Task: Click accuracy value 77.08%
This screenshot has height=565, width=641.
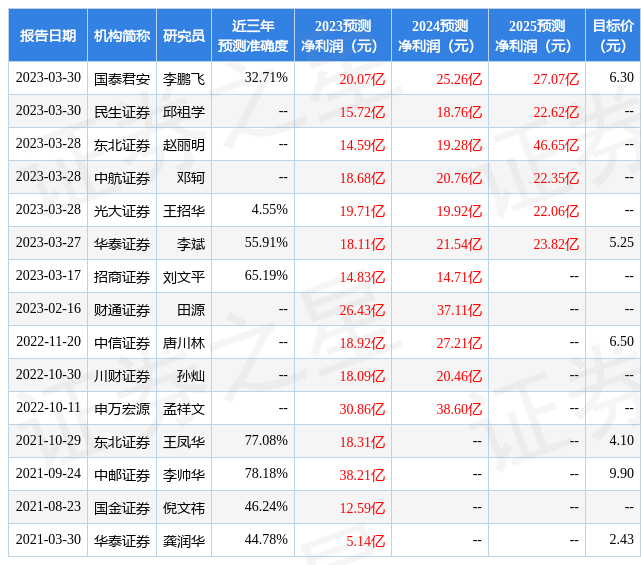Action: (x=266, y=440)
